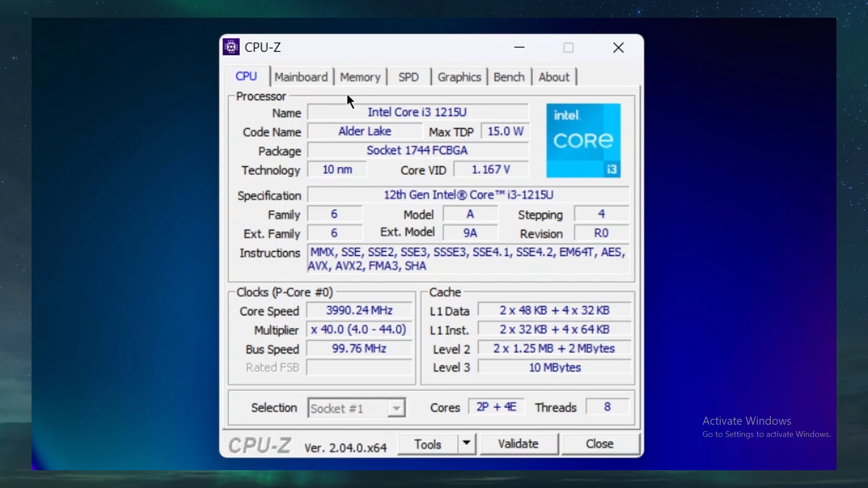Click the Multiplier value x 40.0
868x488 pixels.
(x=359, y=329)
